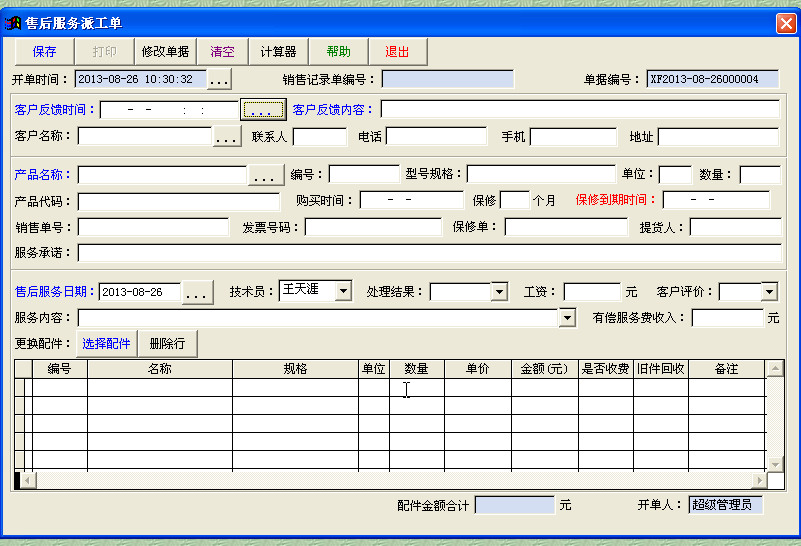Click the table's scroll down arrow
The width and height of the screenshot is (801, 546).
[775, 464]
